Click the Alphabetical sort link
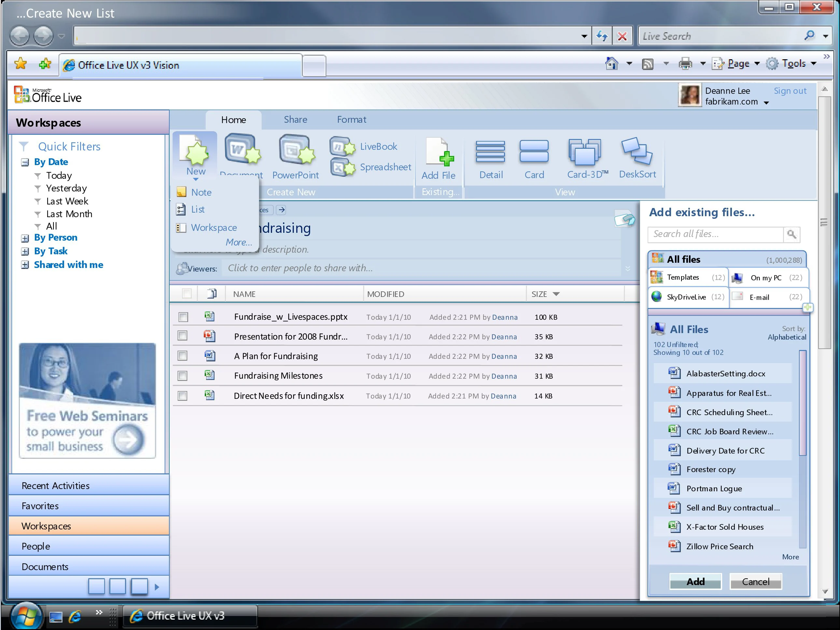 pyautogui.click(x=787, y=337)
